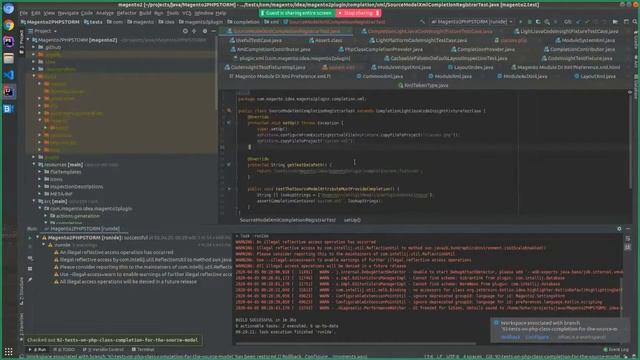Viewport: 640px width, 360px height.
Task: Collapse src [main] folder
Action: point(34,201)
